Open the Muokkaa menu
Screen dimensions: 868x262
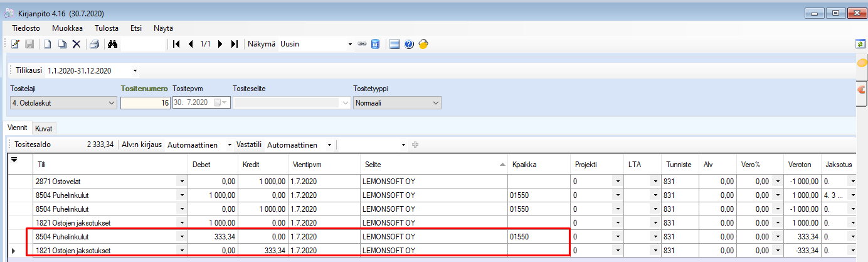pos(68,28)
